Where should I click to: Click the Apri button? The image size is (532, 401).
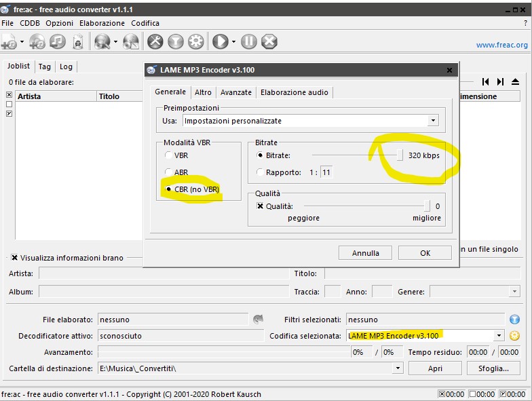[435, 368]
